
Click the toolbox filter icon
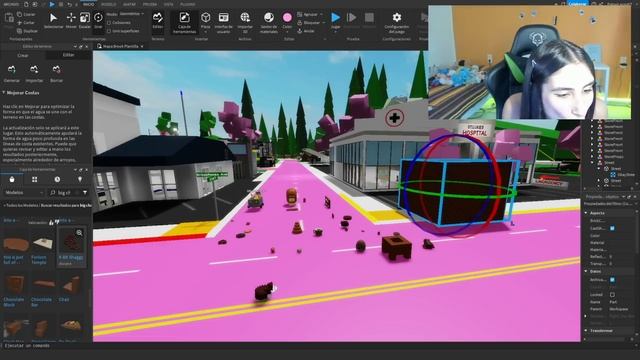click(85, 192)
